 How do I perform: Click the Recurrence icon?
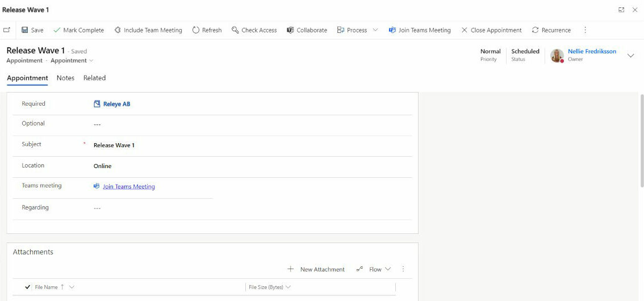click(x=535, y=30)
